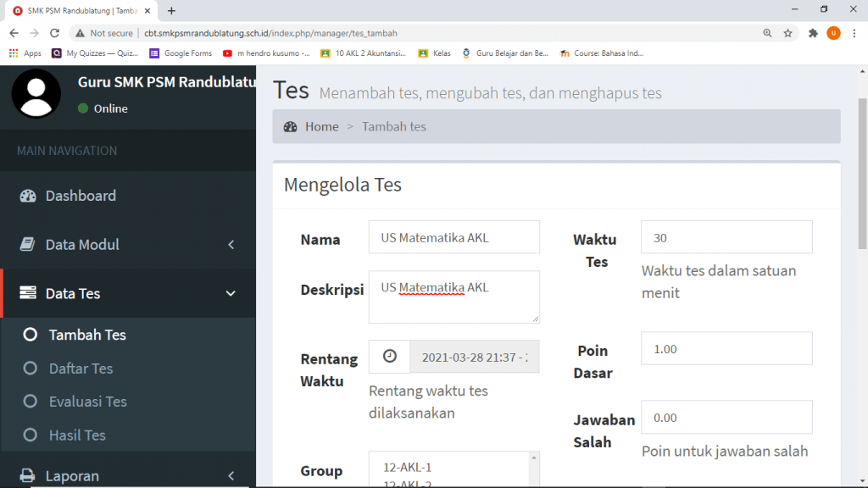Viewport: 868px width, 488px height.
Task: Click the Deskripsi resize handle corner
Action: pos(536,319)
